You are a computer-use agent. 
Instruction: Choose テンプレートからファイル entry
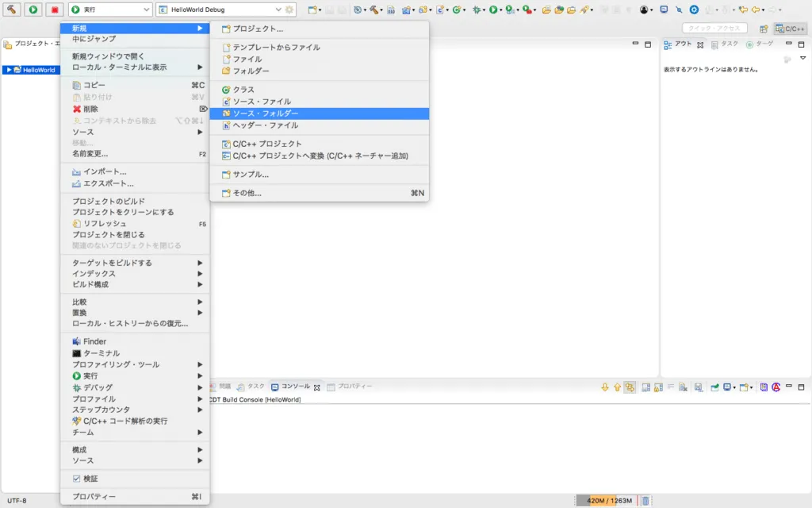coord(320,47)
